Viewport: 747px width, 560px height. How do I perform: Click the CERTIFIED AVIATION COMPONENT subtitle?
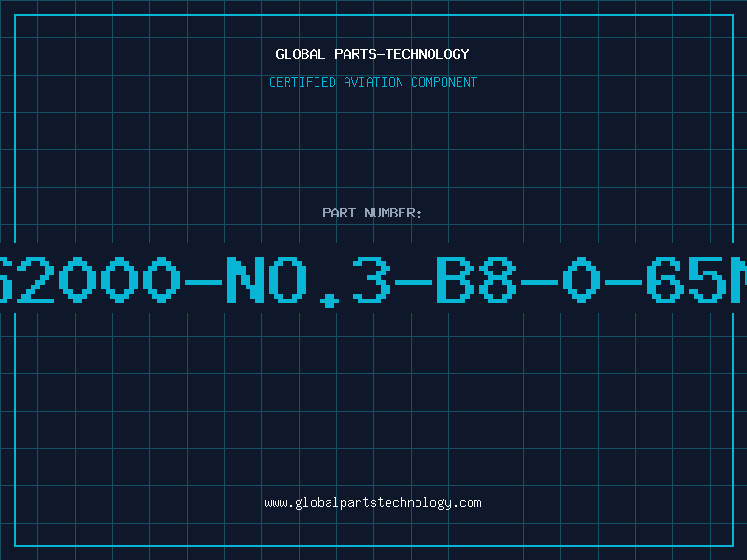tap(373, 82)
